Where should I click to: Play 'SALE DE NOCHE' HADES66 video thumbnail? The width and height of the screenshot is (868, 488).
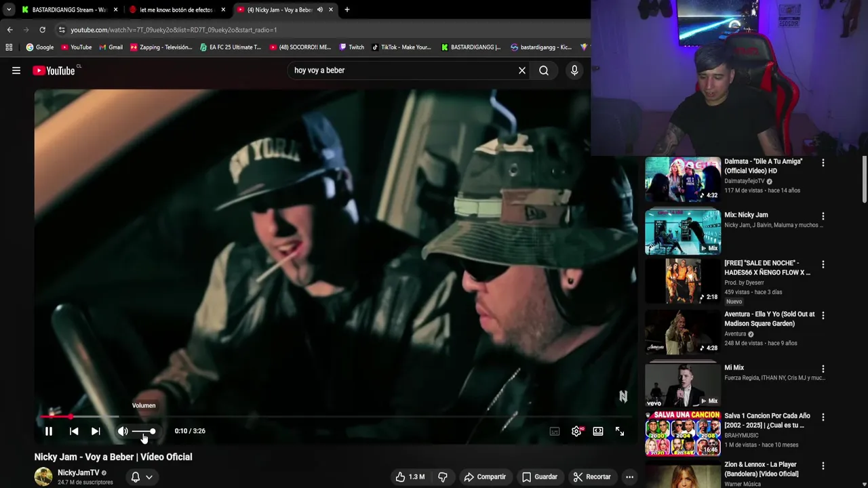tap(683, 281)
